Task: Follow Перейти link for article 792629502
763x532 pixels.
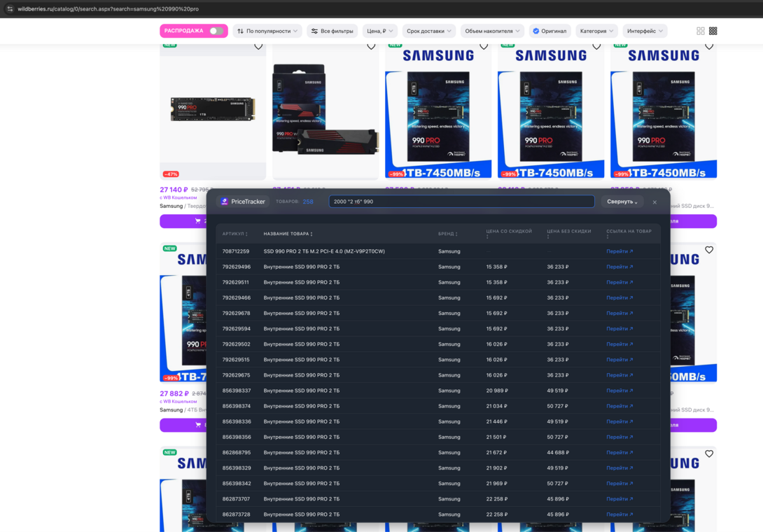Action: [619, 344]
